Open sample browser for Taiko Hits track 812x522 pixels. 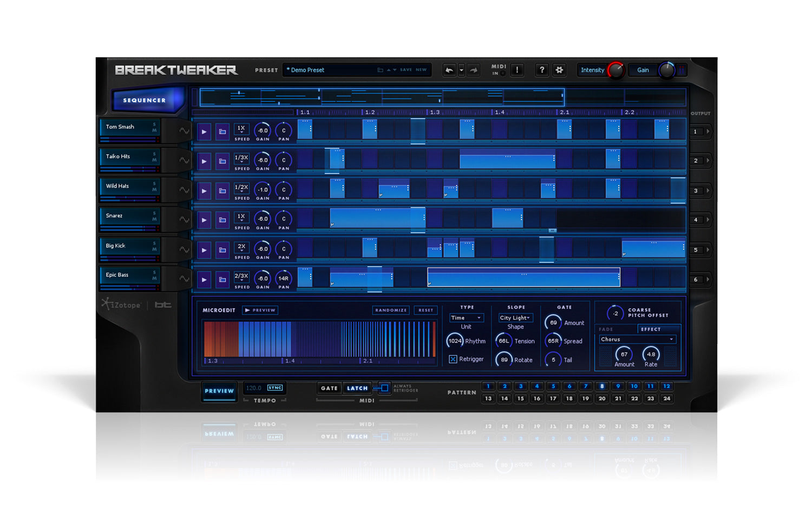[x=222, y=161]
